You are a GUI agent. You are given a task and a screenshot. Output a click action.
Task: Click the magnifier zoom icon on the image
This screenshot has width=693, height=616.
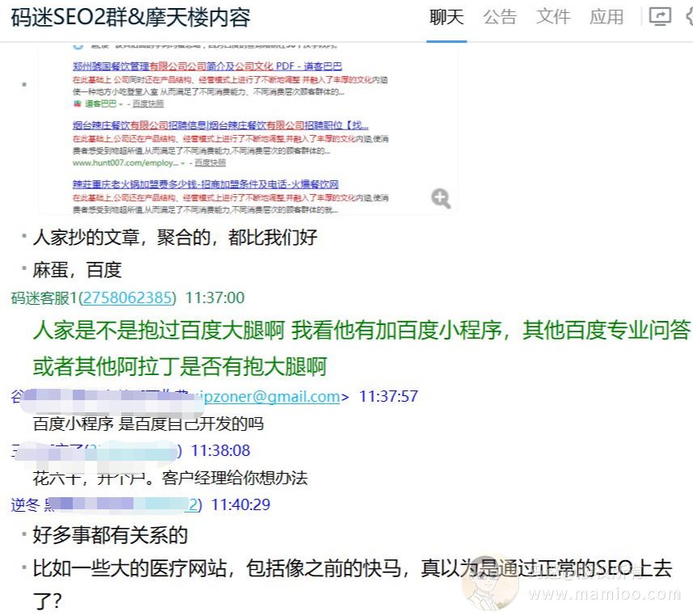click(x=441, y=198)
